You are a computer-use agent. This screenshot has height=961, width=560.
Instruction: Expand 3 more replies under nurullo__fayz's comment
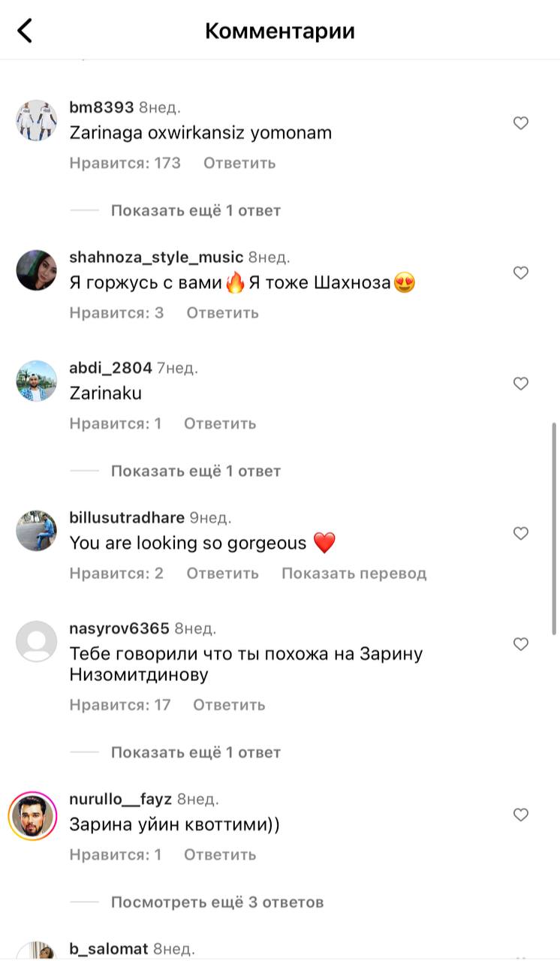point(217,902)
